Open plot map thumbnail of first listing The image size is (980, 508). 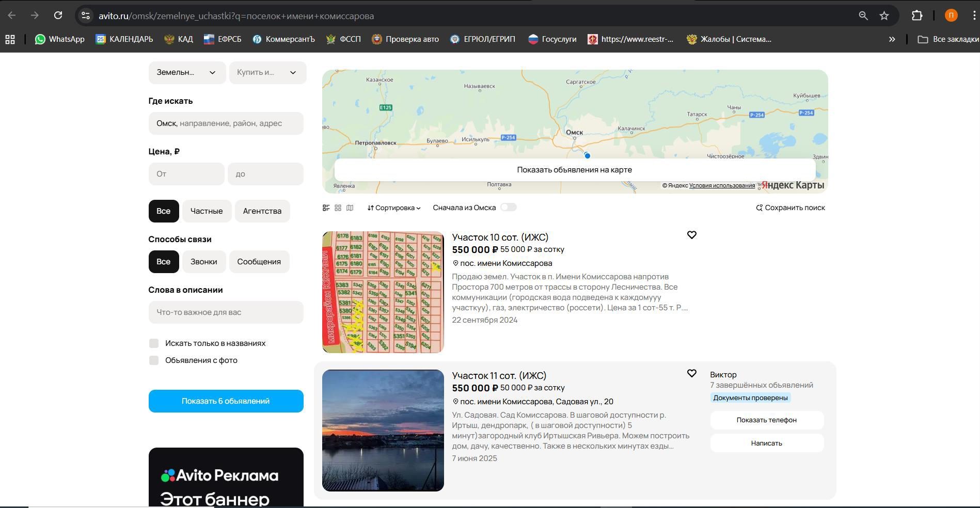pyautogui.click(x=383, y=292)
